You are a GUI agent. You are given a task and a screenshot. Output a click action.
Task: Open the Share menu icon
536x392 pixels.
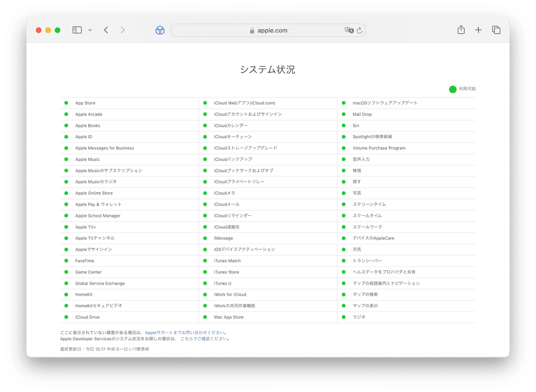[461, 30]
